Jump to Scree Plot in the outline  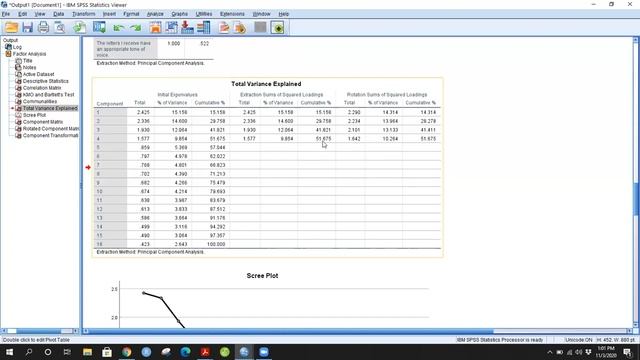tap(34, 115)
